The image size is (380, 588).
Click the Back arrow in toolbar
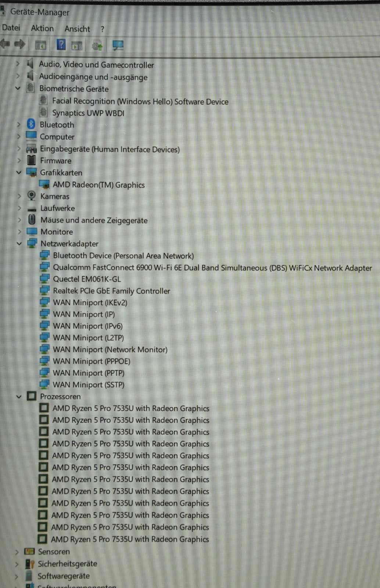pos(5,44)
